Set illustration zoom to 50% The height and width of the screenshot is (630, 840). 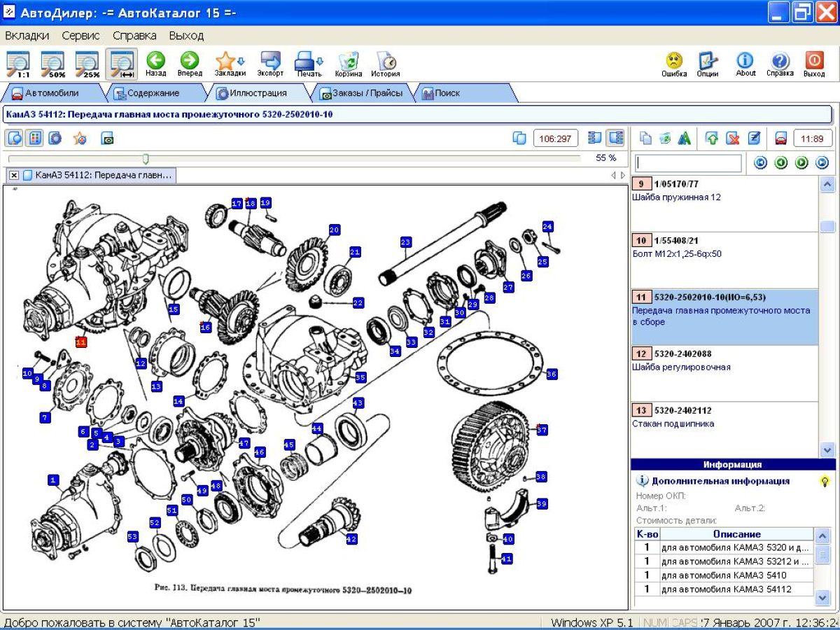tap(52, 64)
